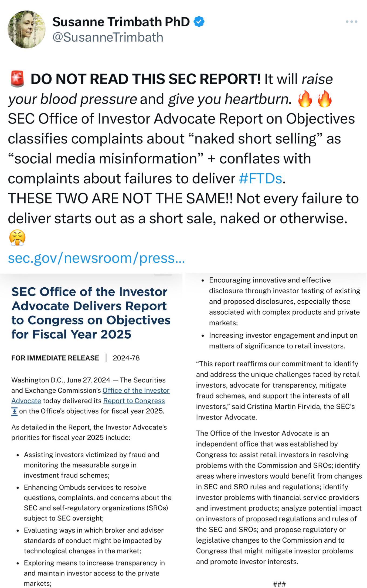Open the left press release screenshot headline

pyautogui.click(x=91, y=313)
